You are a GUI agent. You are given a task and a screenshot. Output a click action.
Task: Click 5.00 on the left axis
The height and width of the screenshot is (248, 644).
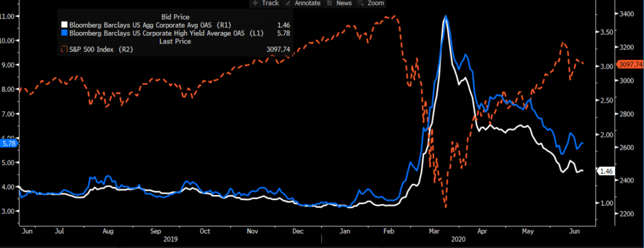[9, 162]
